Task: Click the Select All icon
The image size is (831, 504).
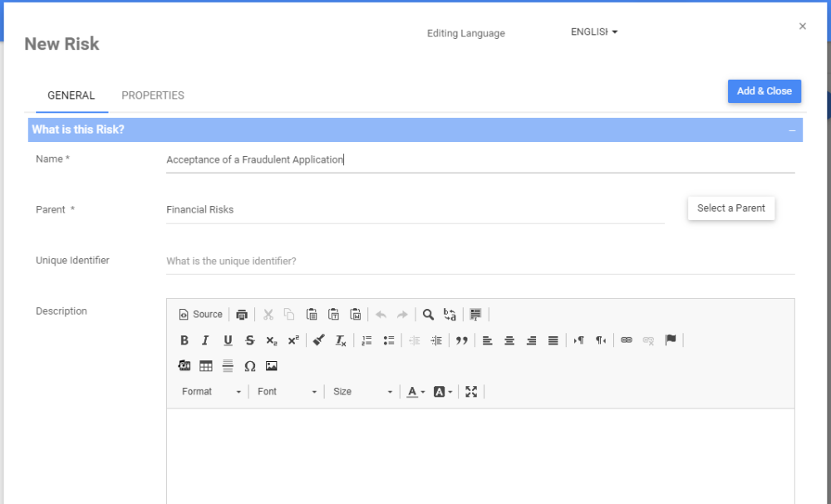Action: click(x=475, y=315)
